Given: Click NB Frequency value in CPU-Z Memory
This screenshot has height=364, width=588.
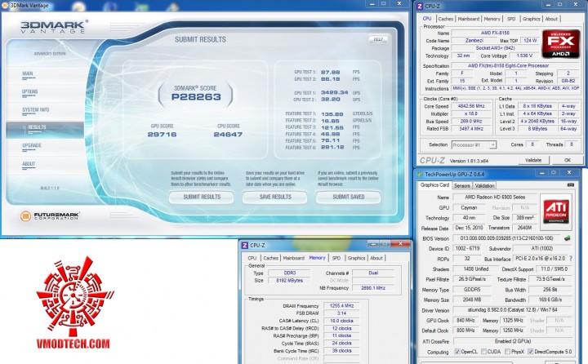Looking at the screenshot, I should (x=372, y=288).
